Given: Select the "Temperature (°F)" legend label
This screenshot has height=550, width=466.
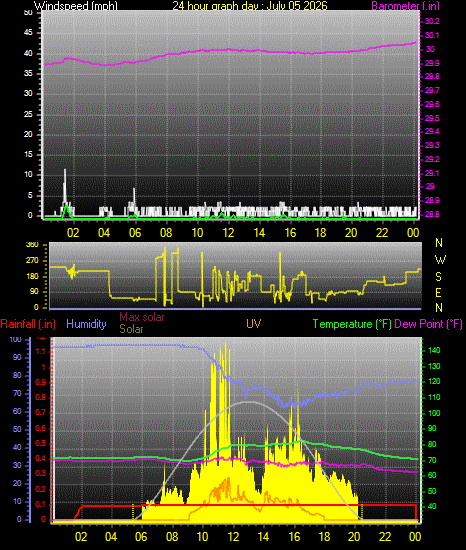Looking at the screenshot, I should [352, 324].
